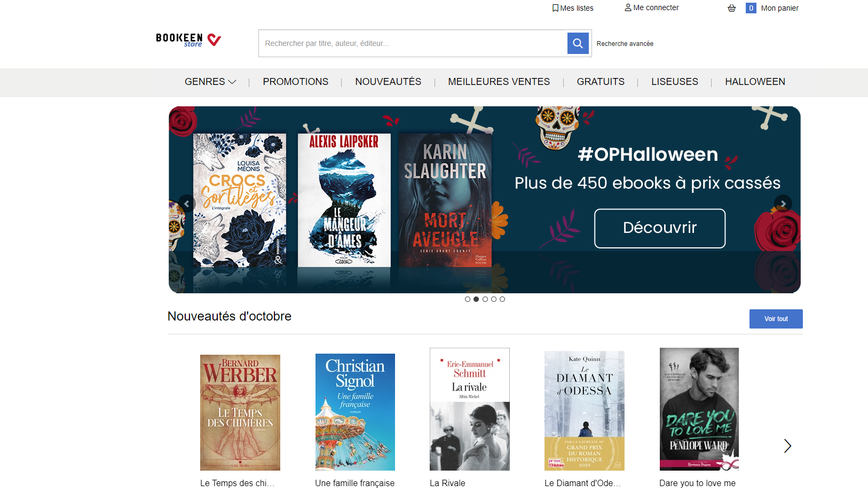Click the La Rivale title text

point(447,483)
